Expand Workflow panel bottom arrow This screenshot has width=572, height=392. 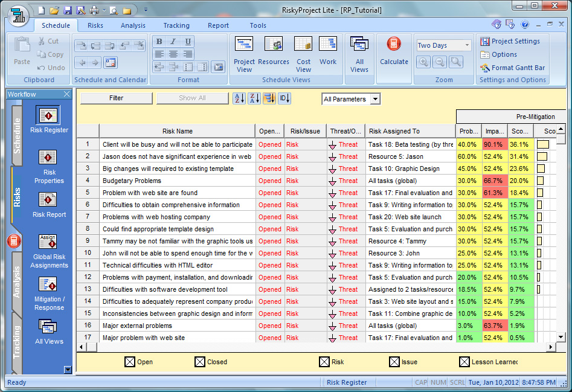pos(68,370)
